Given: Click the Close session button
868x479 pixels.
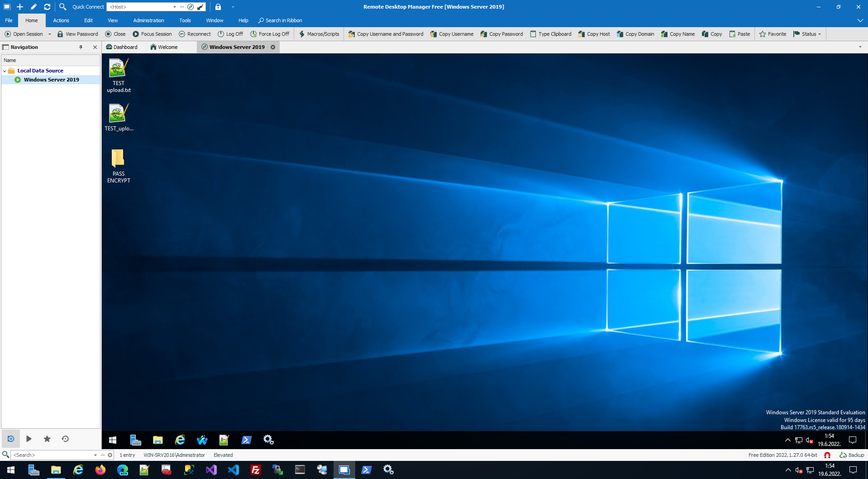Looking at the screenshot, I should [x=115, y=34].
